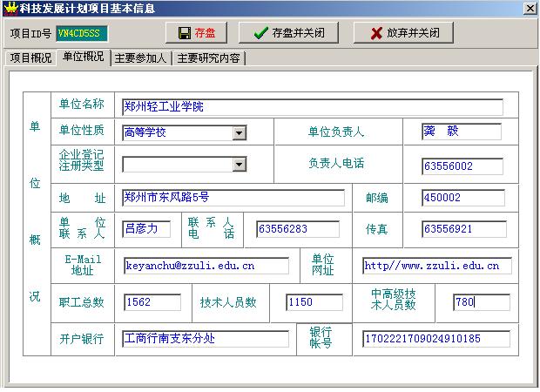Focus the 负责人电话 phone field

pos(462,166)
